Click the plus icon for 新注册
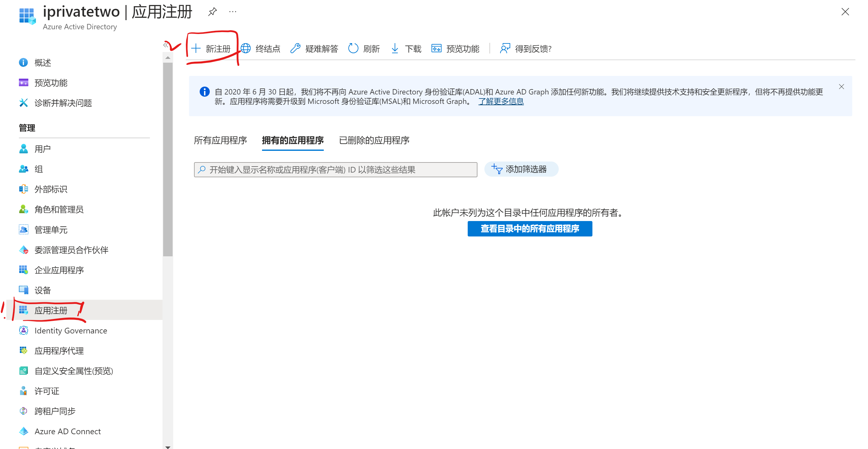868x449 pixels. pos(196,48)
